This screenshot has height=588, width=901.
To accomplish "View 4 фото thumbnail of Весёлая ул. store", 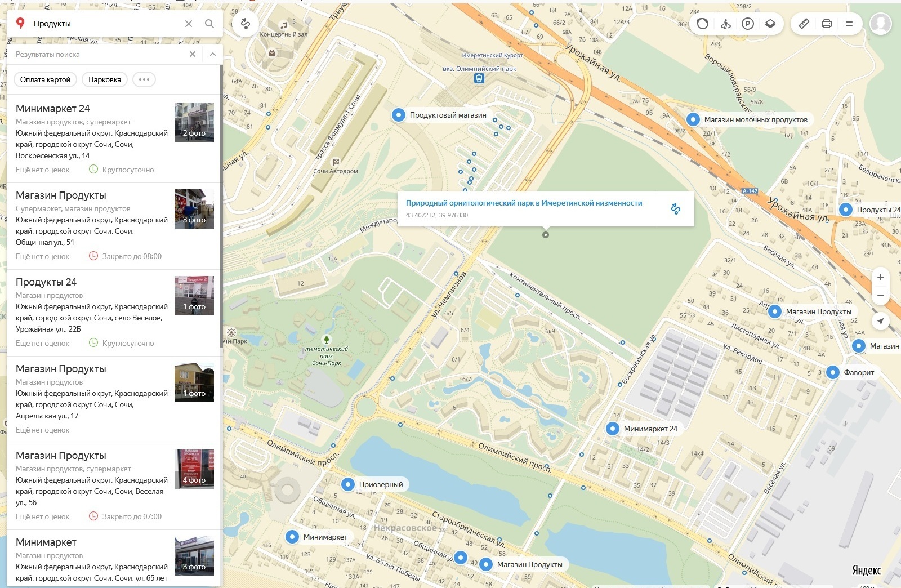I will (194, 469).
